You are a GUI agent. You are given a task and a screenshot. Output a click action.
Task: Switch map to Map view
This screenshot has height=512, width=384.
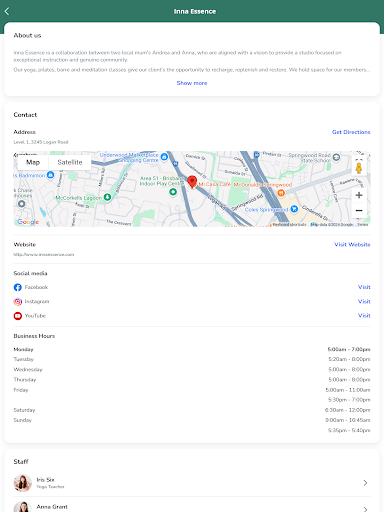[x=33, y=162]
